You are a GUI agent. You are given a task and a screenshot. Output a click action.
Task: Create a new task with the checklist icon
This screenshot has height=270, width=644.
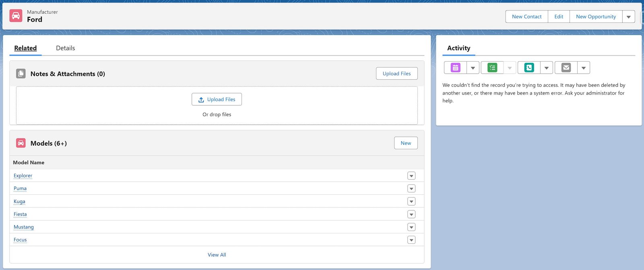coord(492,68)
